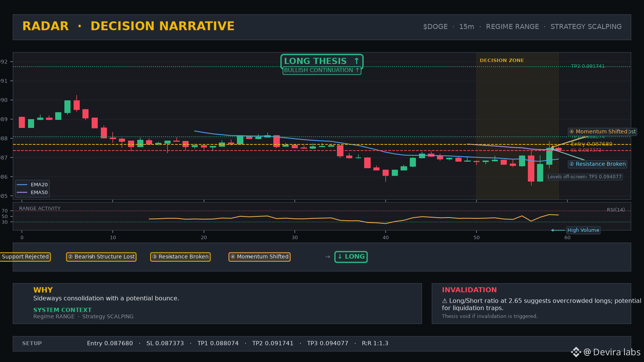Image resolution: width=644 pixels, height=362 pixels.
Task: Click the High Volume annotation label
Action: click(583, 230)
